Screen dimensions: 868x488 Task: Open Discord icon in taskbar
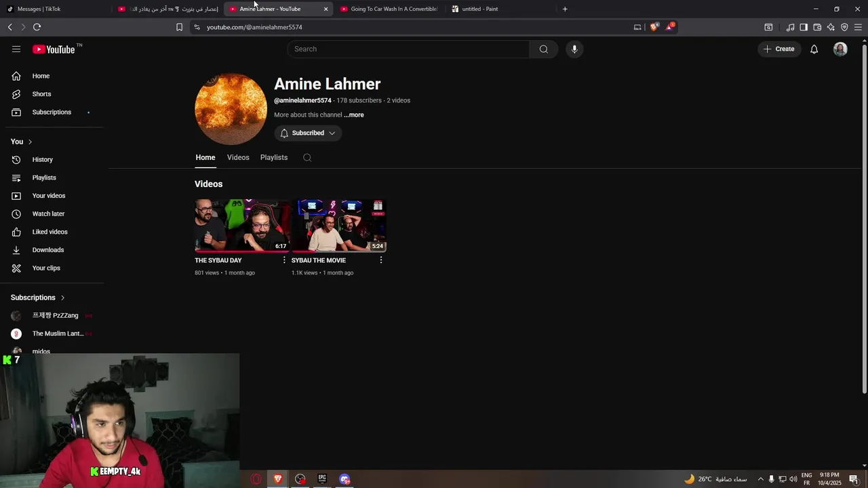click(x=344, y=479)
